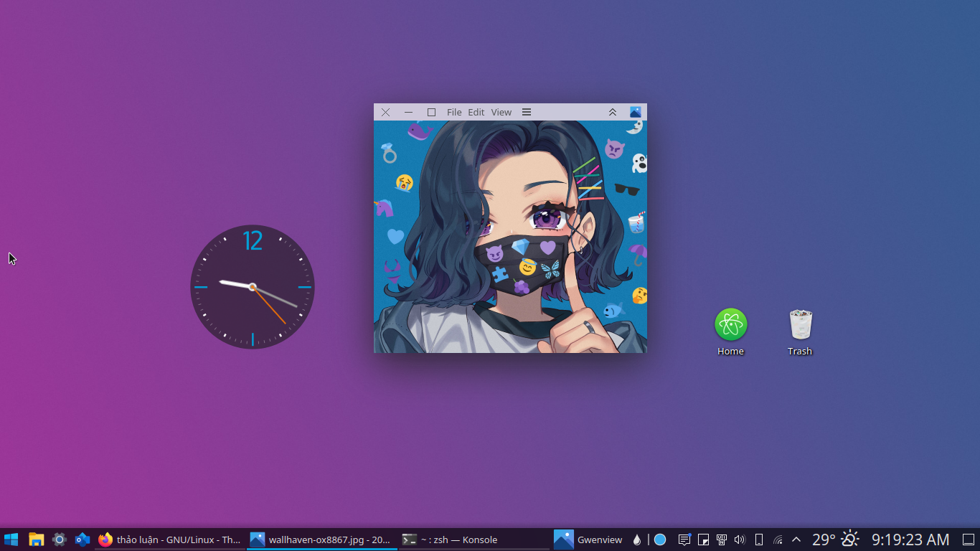
Task: Open the File menu in Gwenview
Action: click(x=454, y=112)
